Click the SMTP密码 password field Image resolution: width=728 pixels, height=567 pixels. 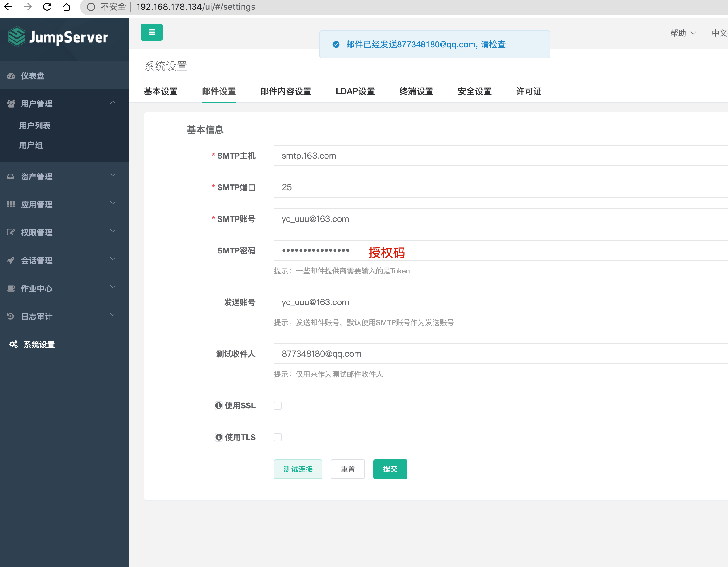pos(501,250)
